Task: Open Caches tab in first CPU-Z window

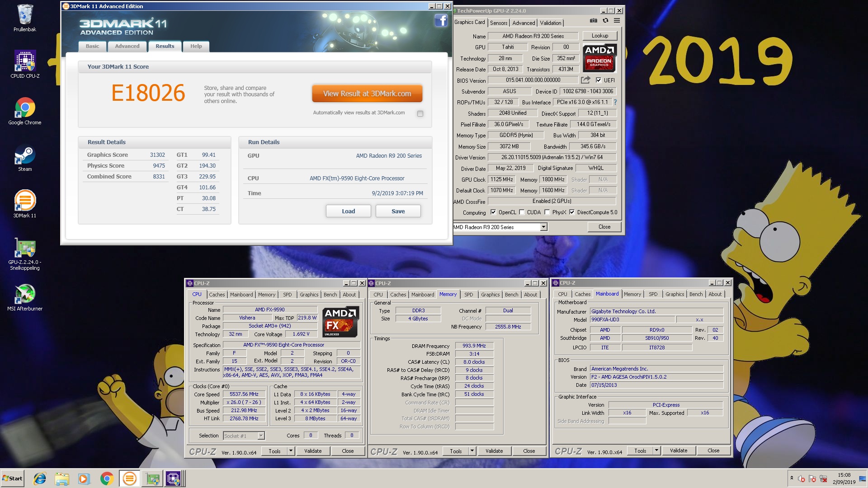Action: click(x=217, y=295)
